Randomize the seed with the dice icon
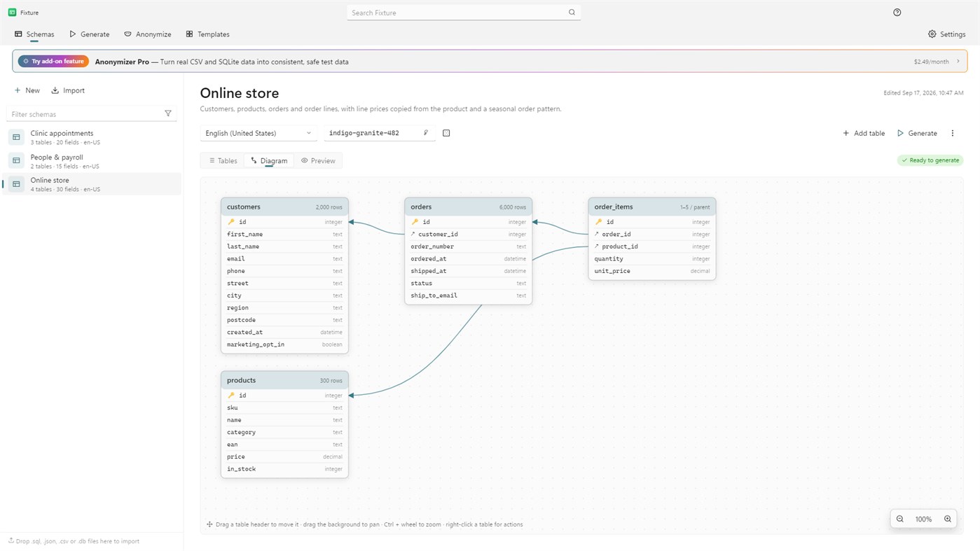The image size is (980, 551). tap(446, 133)
